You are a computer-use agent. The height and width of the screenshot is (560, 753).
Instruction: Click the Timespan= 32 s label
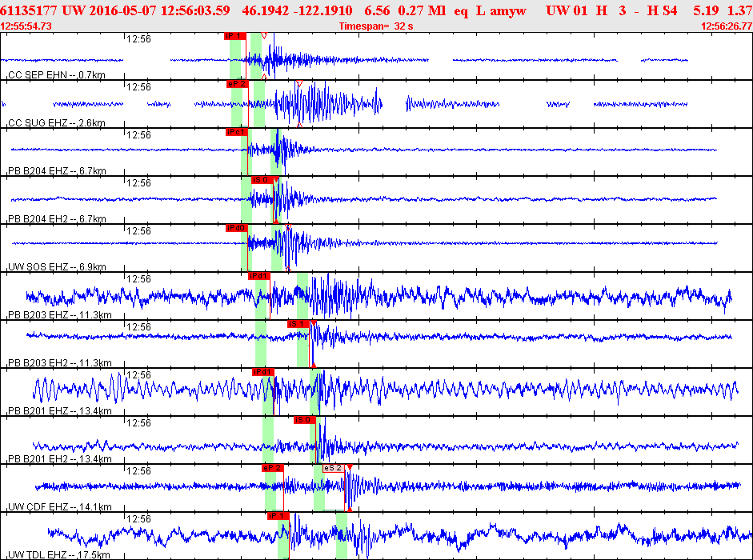(x=376, y=26)
